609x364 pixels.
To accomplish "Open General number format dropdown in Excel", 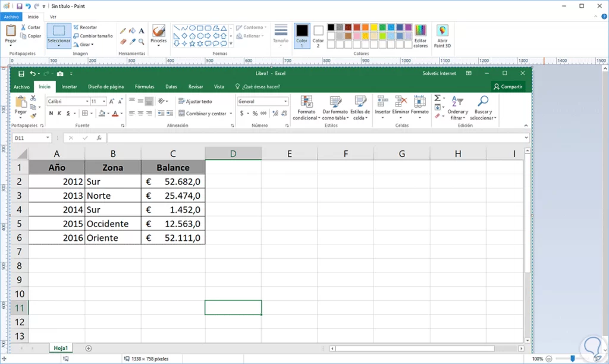I will click(285, 101).
